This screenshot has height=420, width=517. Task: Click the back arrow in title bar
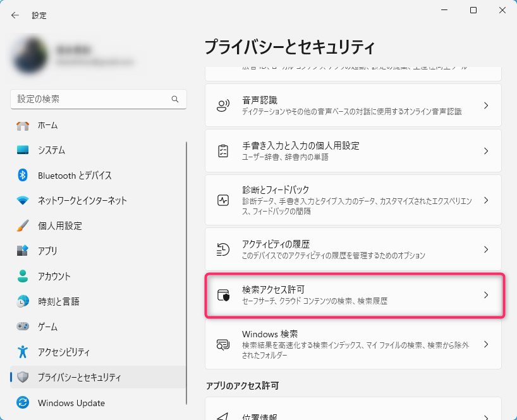(15, 15)
